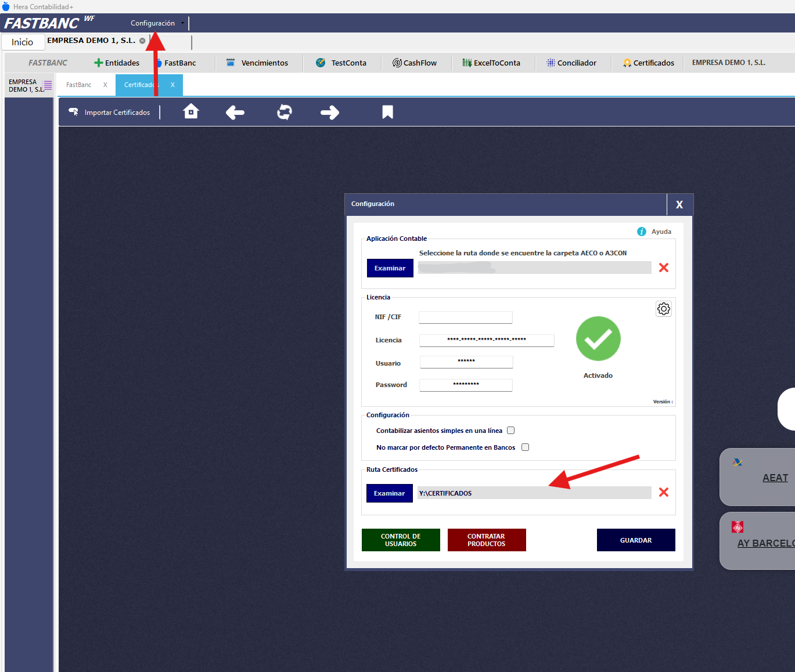
Task: Save settings with GUARDAR
Action: click(x=636, y=540)
